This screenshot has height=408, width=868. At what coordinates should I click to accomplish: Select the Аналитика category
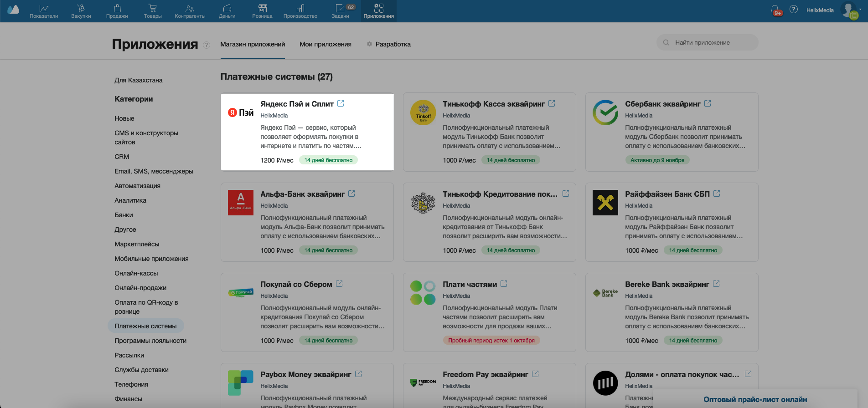(x=130, y=200)
